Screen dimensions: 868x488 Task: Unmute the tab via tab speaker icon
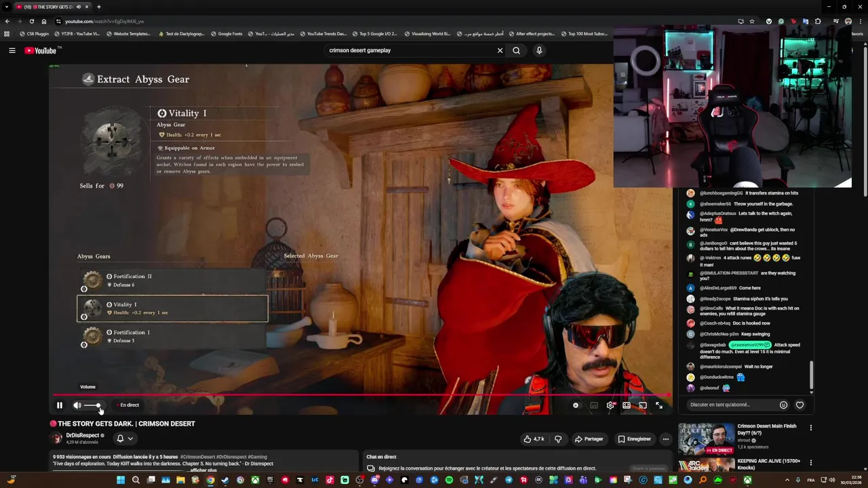tap(78, 7)
